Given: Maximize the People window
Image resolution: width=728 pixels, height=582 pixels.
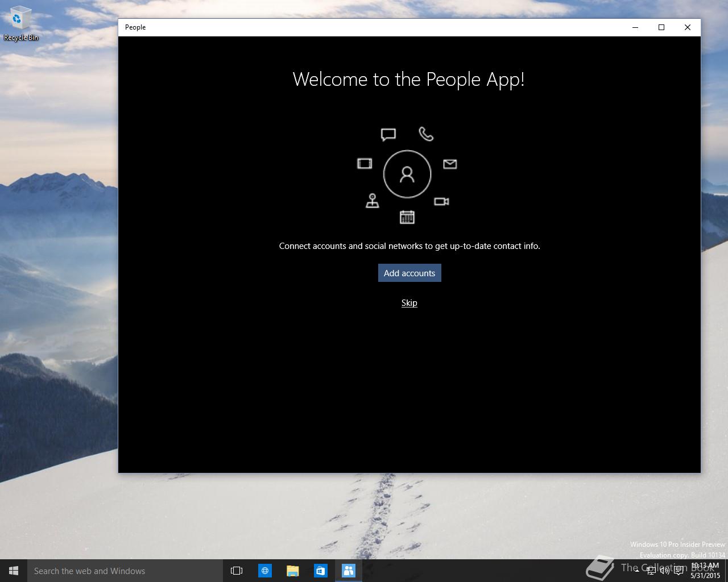Looking at the screenshot, I should coord(661,27).
